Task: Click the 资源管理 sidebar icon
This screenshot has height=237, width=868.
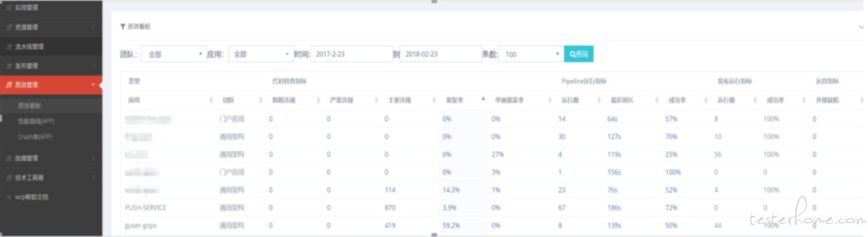Action: pos(8,27)
